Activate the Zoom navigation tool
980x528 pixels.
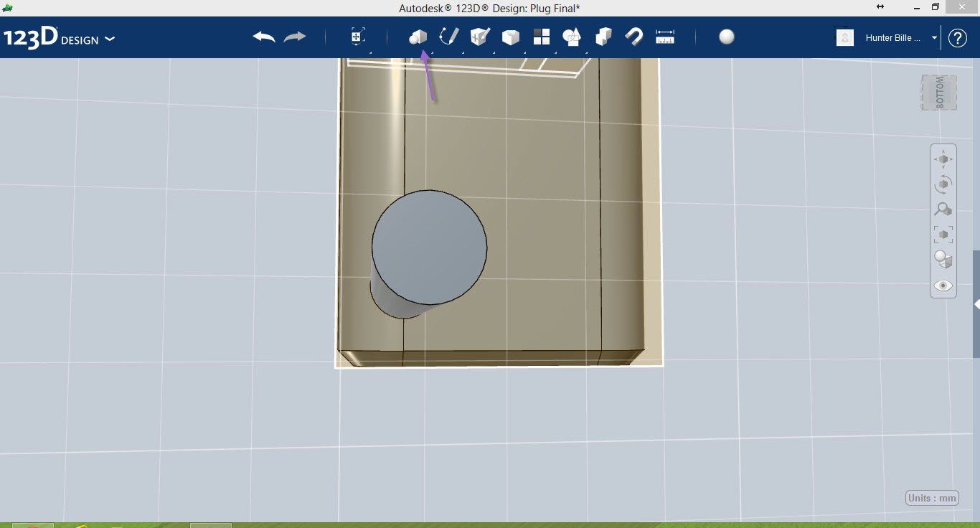pos(943,209)
